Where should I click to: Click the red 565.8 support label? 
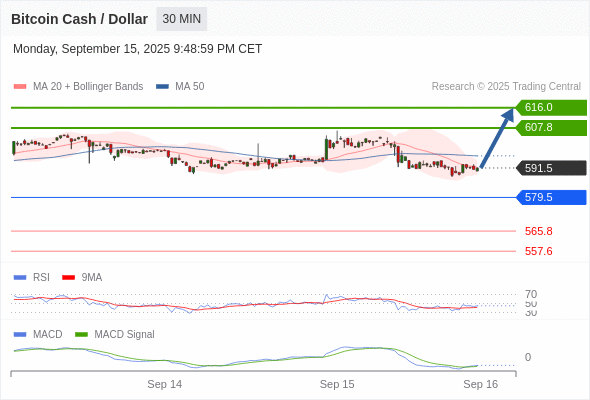[x=538, y=231]
